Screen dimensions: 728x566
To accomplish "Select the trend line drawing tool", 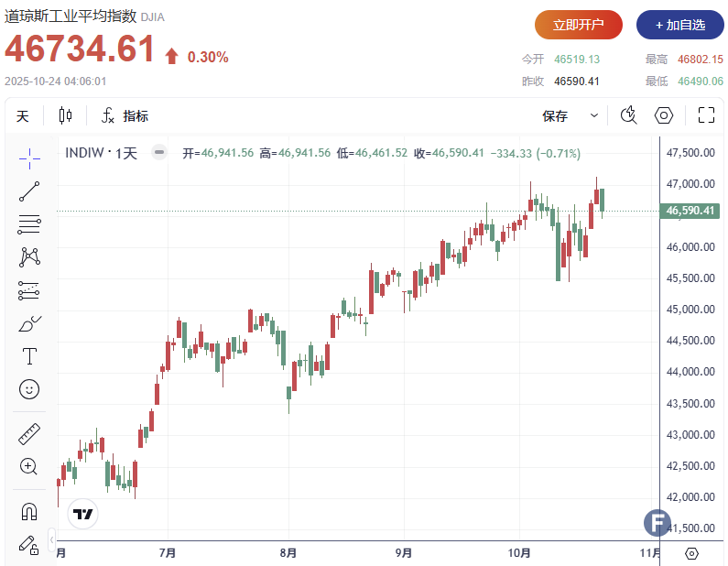I will [29, 191].
